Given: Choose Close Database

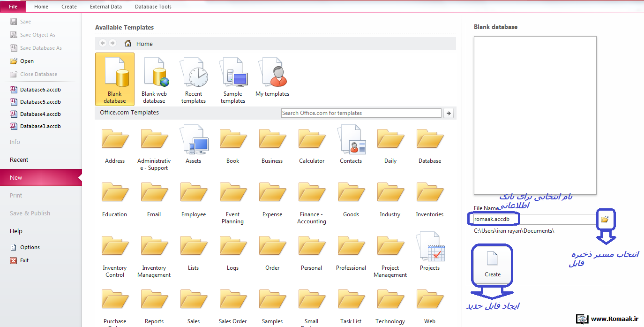Looking at the screenshot, I should 34,74.
